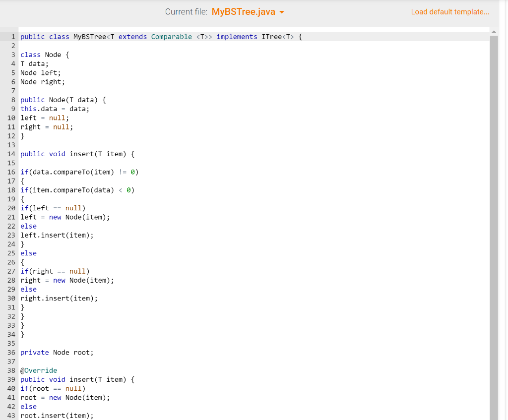Click the else keyword on line 25
The image size is (508, 420).
coord(28,253)
